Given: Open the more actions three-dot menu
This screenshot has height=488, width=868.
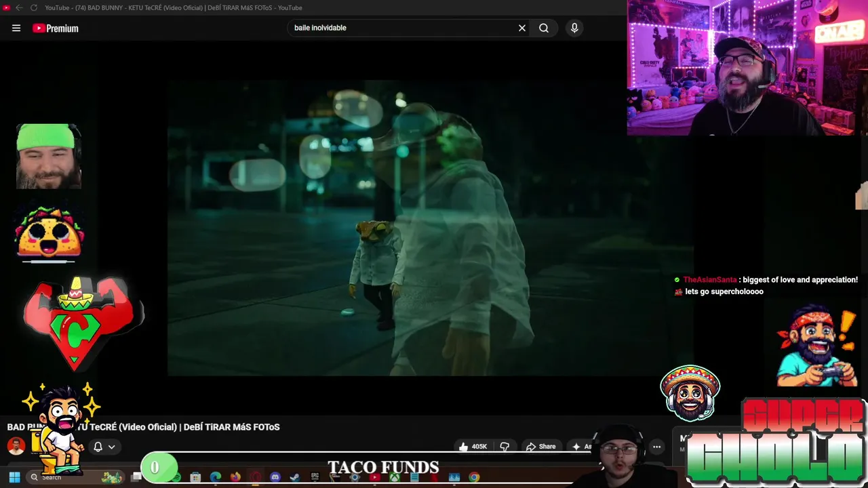Looking at the screenshot, I should 656,447.
